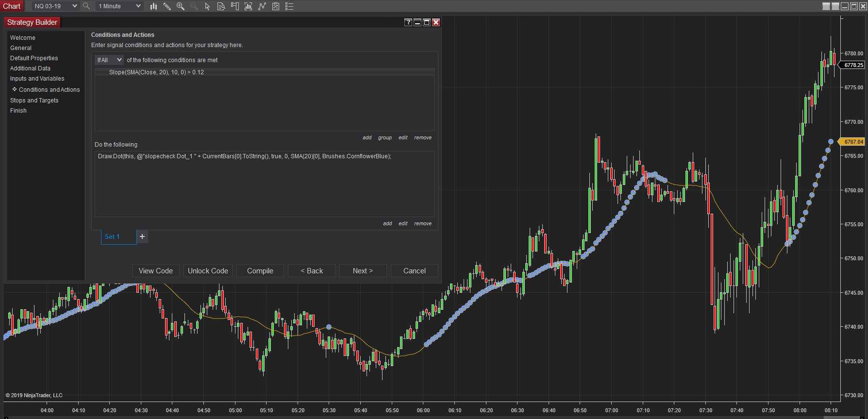Open chart Properties list icon
This screenshot has height=419, width=868.
click(289, 6)
